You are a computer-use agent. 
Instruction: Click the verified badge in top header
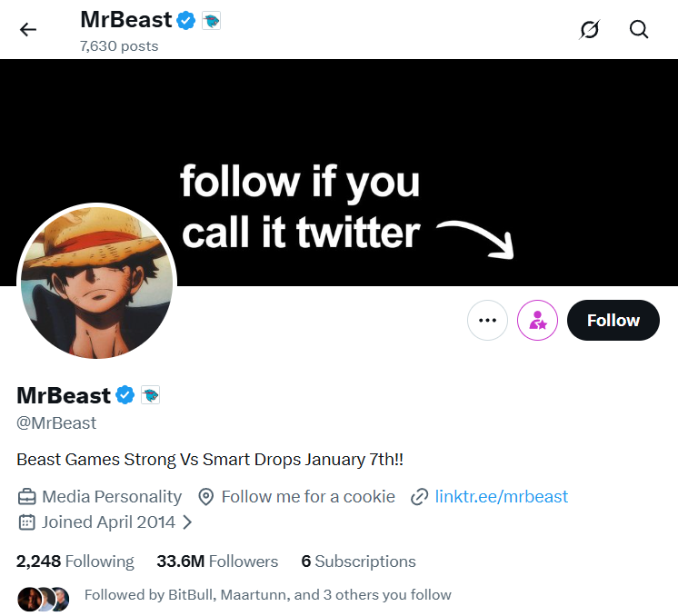click(x=186, y=19)
